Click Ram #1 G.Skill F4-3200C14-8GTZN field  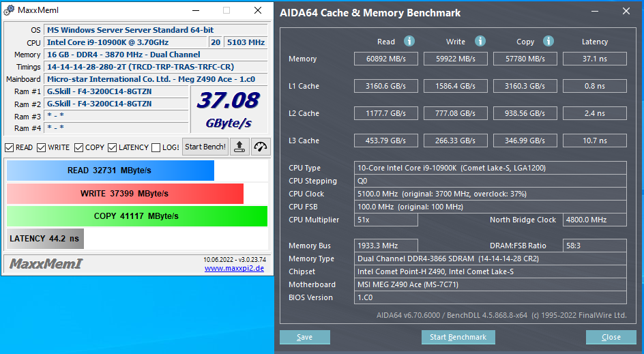click(116, 91)
